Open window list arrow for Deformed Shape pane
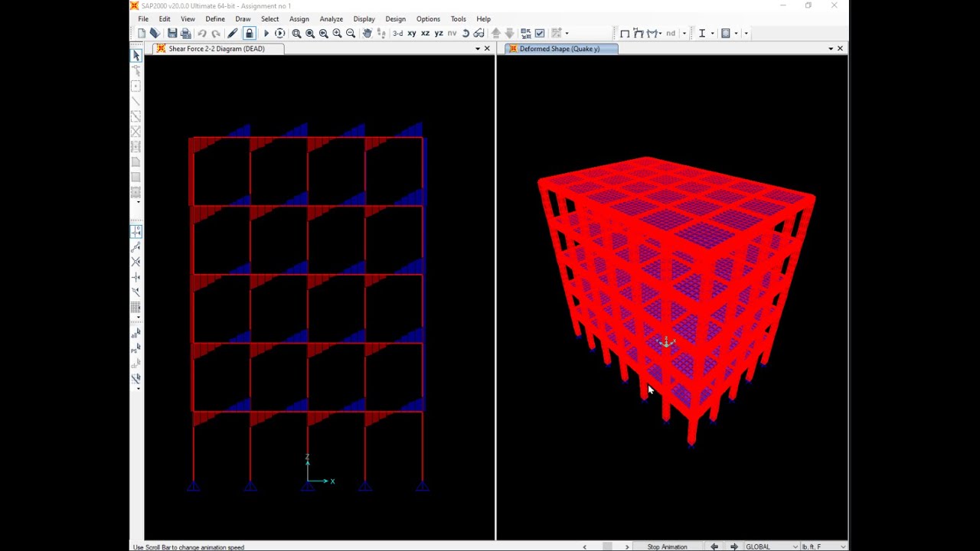Viewport: 980px width, 551px height. click(x=831, y=49)
